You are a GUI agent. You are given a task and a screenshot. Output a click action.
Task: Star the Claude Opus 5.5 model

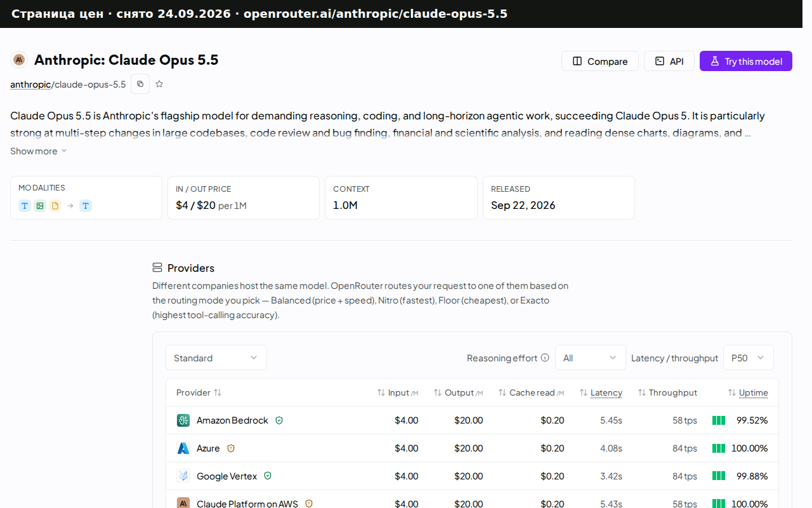pos(159,84)
